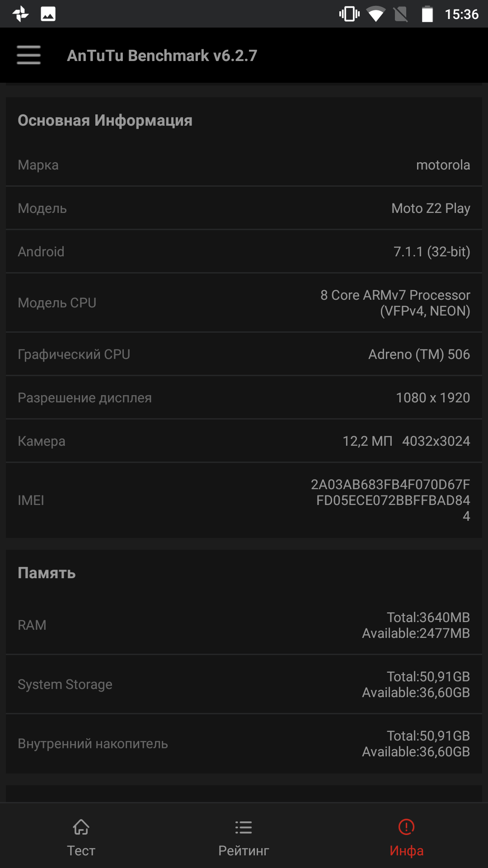Tap the Графический CPU Adreno 506 row
Screen dimensions: 488x868
244,354
